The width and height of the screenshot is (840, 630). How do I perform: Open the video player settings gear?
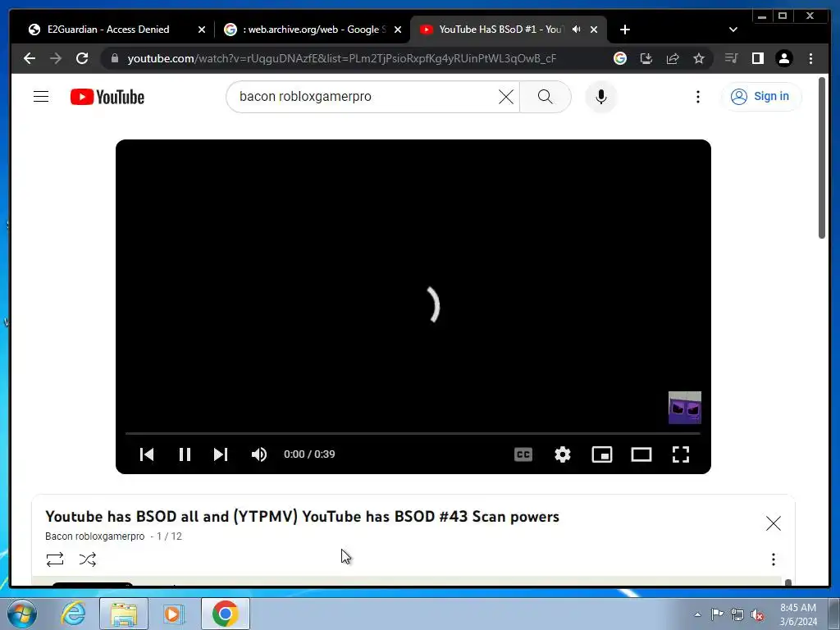click(x=563, y=454)
